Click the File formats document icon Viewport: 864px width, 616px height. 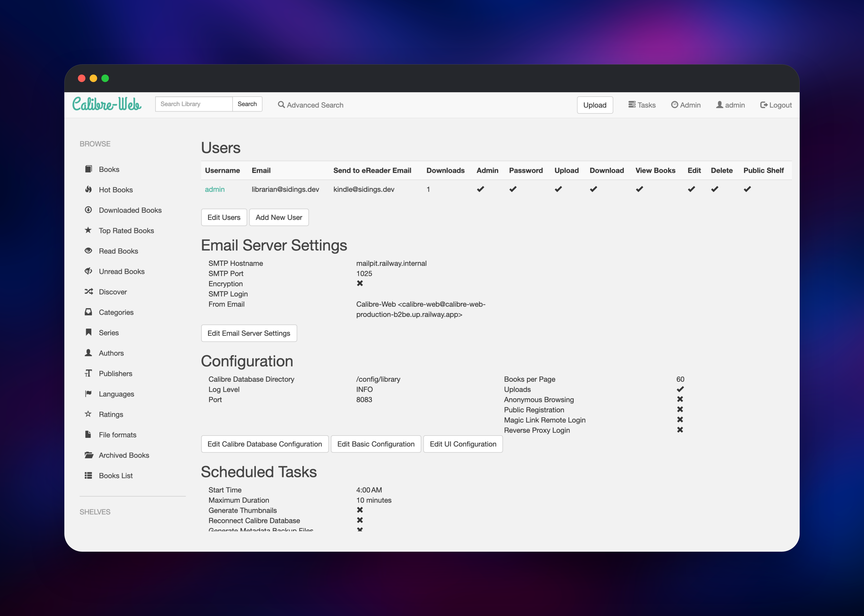(x=88, y=434)
